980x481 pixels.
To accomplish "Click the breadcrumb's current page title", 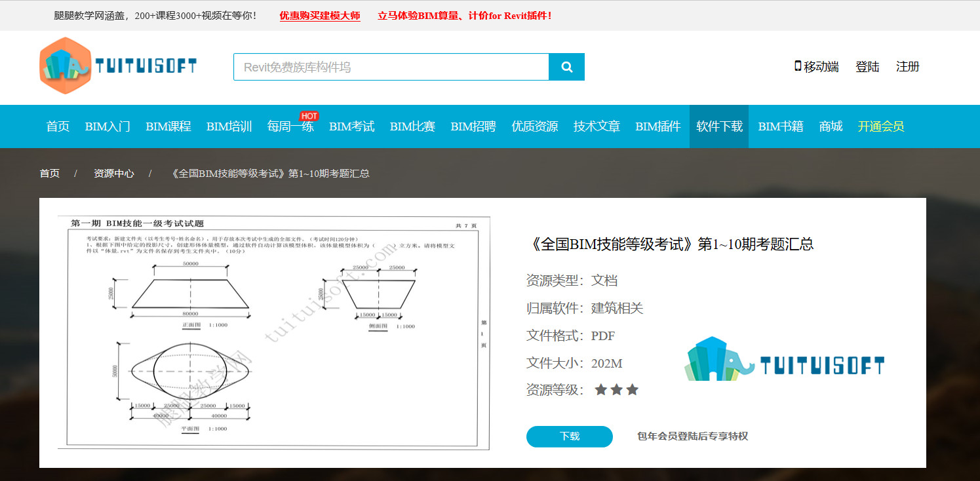I will pyautogui.click(x=269, y=174).
